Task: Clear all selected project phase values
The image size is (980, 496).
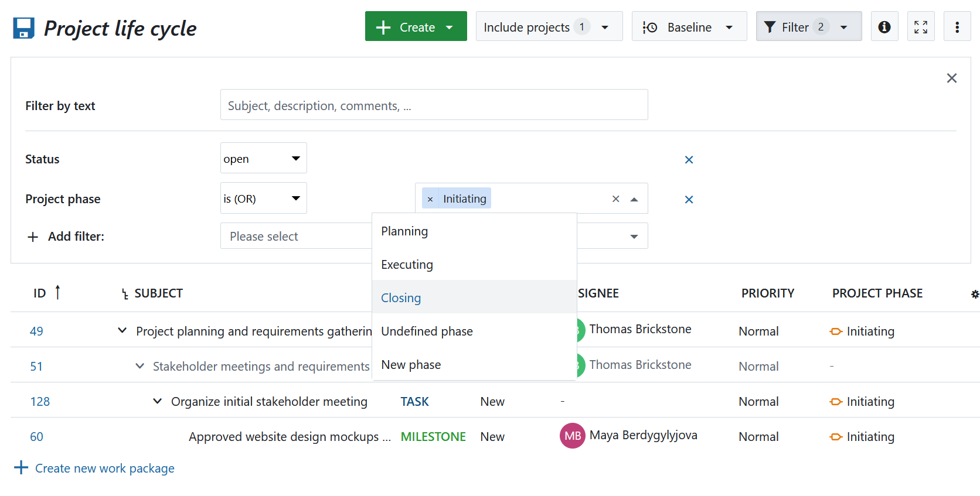Action: [615, 199]
